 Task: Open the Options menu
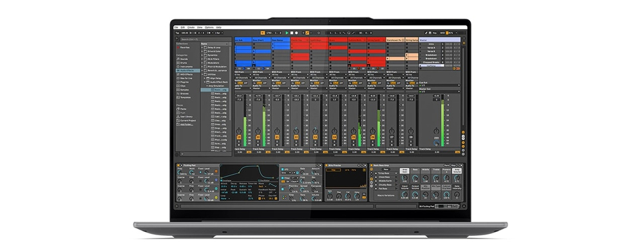(209, 27)
